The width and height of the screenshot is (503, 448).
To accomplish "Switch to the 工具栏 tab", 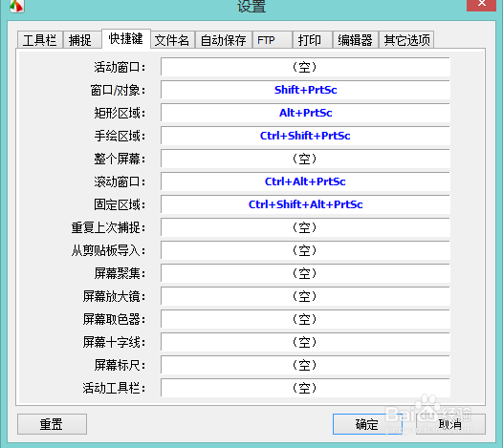I will click(x=40, y=40).
